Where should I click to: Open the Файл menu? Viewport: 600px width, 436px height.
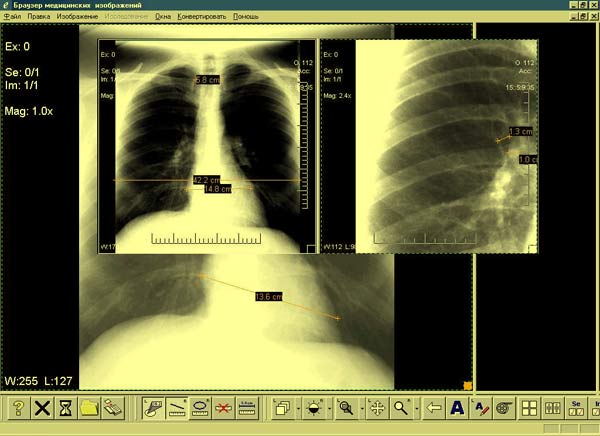click(x=12, y=18)
